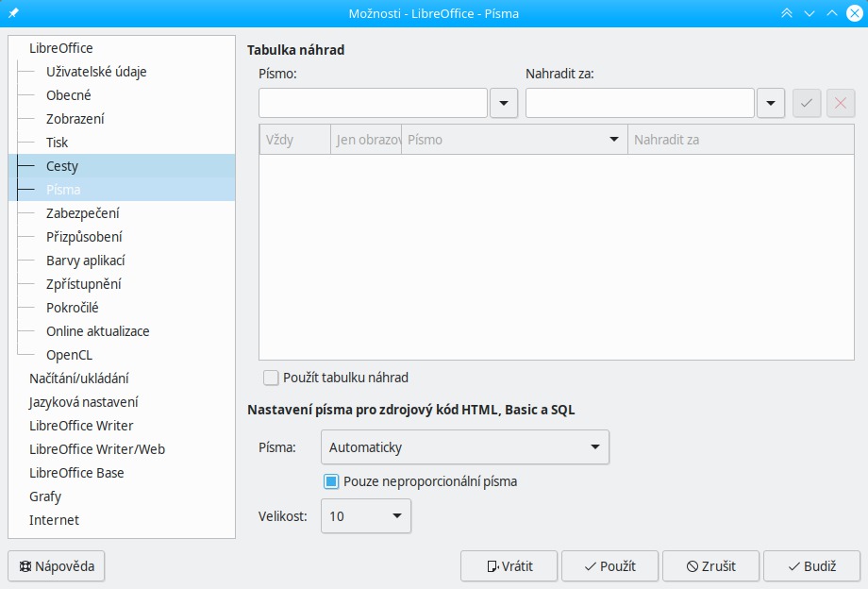868x589 pixels.
Task: Open the 'Zobrazení' options page
Action: coord(75,119)
